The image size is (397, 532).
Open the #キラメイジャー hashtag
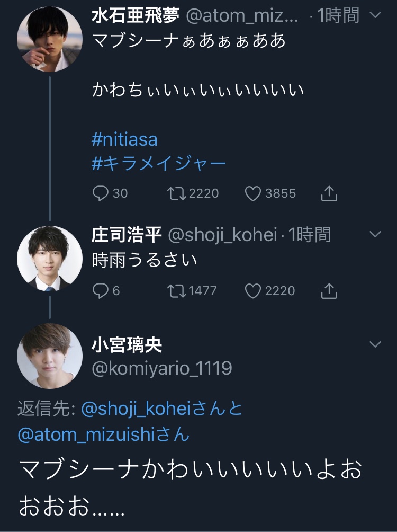coord(159,163)
